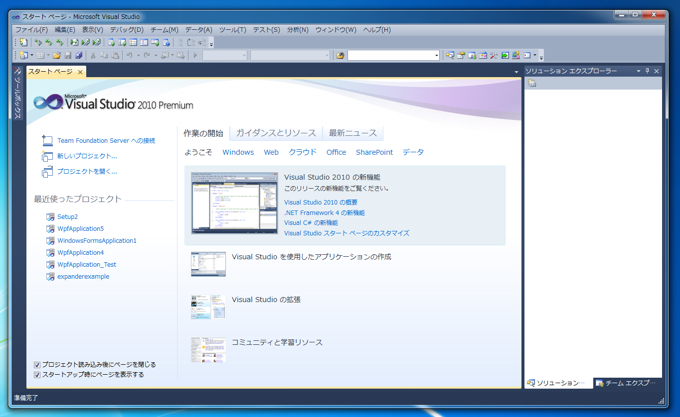Click the Open File folder icon
Image resolution: width=680 pixels, height=417 pixels.
point(57,55)
